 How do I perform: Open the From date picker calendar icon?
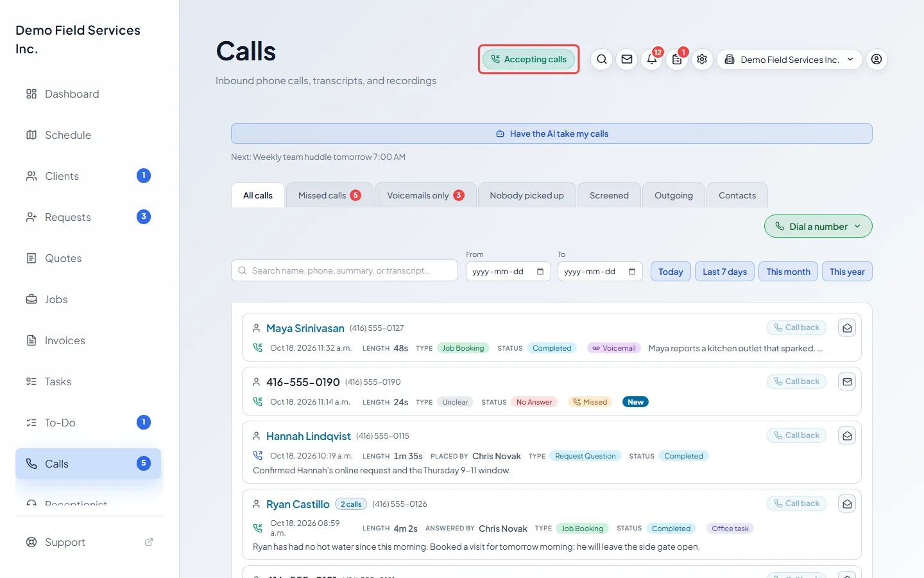(x=540, y=272)
